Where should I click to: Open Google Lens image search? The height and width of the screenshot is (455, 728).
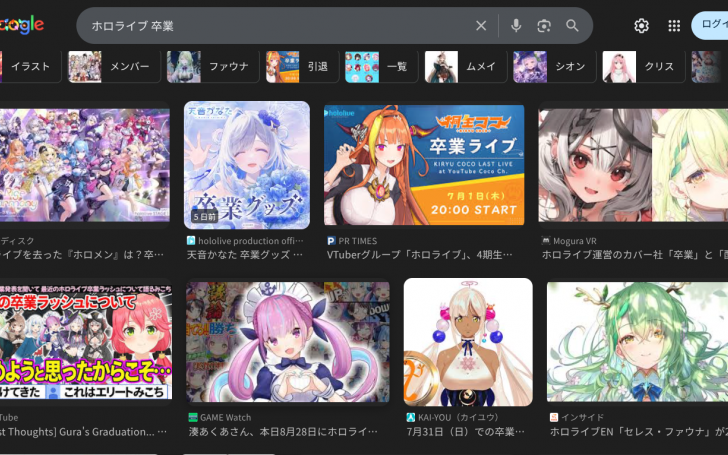coord(544,26)
